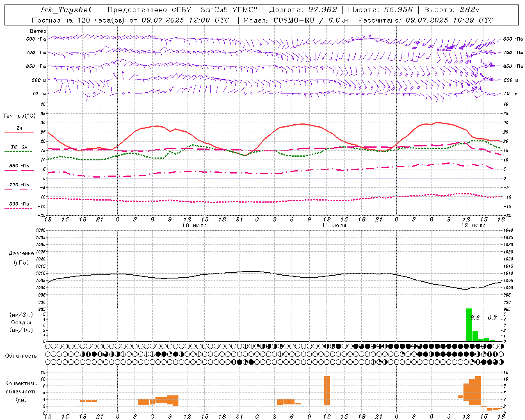Click the '(гПа)' unit label under Давление
Image resolution: width=525 pixels, height=420 pixels.
coord(21,263)
